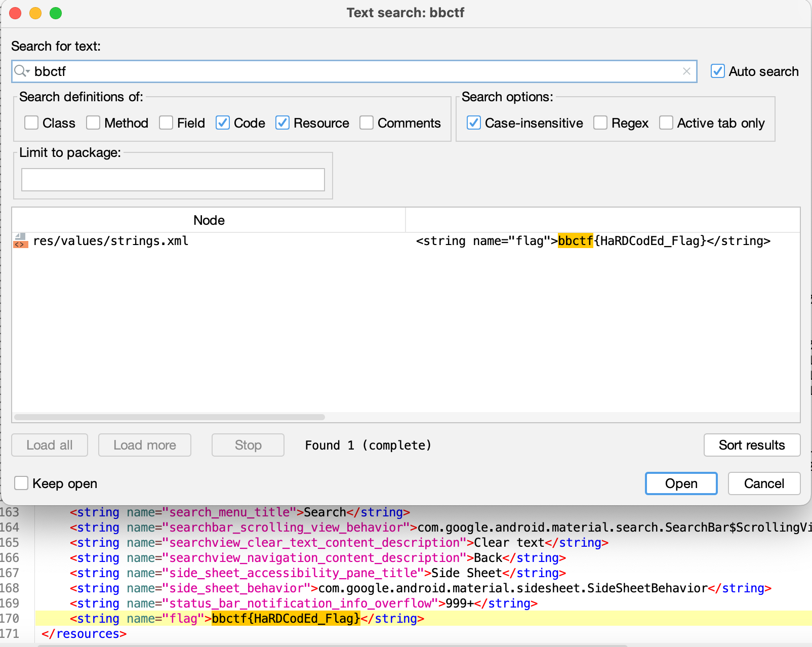The height and width of the screenshot is (647, 812).
Task: Disable the Auto search checkbox
Action: 718,71
